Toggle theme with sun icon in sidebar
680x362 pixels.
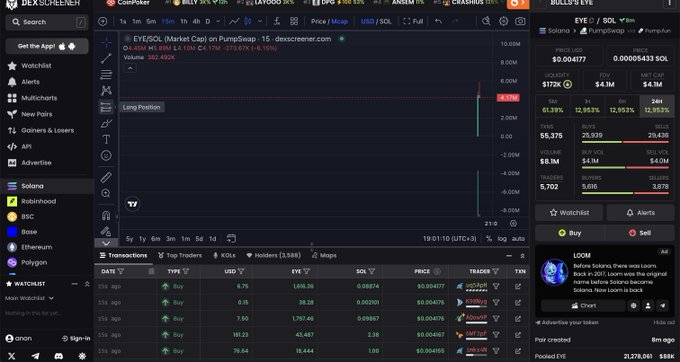pyautogui.click(x=82, y=356)
